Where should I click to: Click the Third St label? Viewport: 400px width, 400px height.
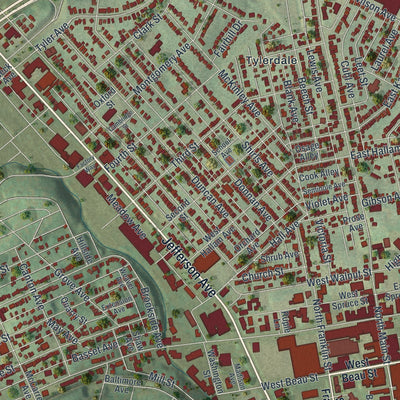coord(185,154)
